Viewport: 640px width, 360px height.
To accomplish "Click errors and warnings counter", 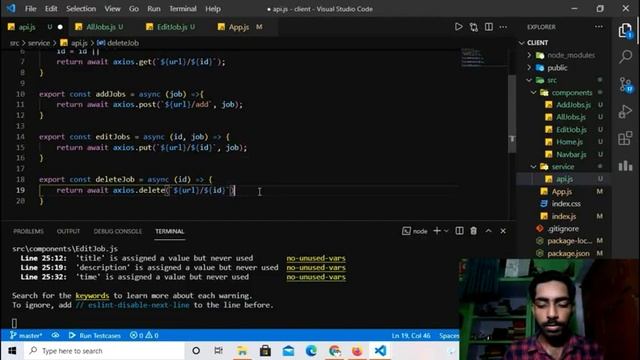I will (144, 336).
